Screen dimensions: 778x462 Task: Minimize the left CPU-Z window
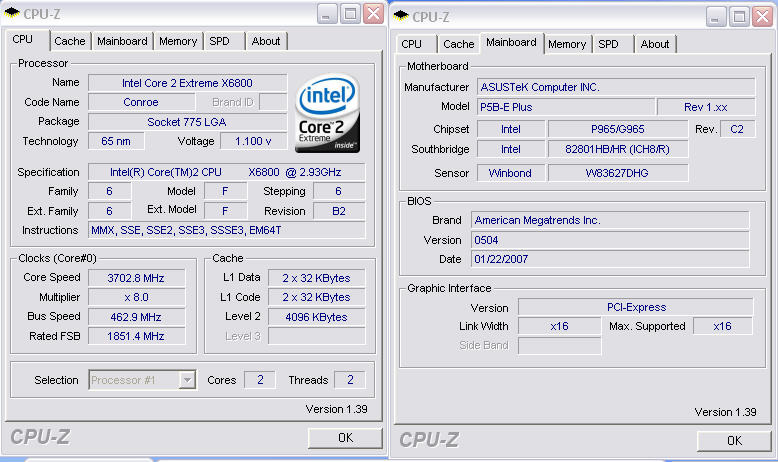tap(327, 14)
